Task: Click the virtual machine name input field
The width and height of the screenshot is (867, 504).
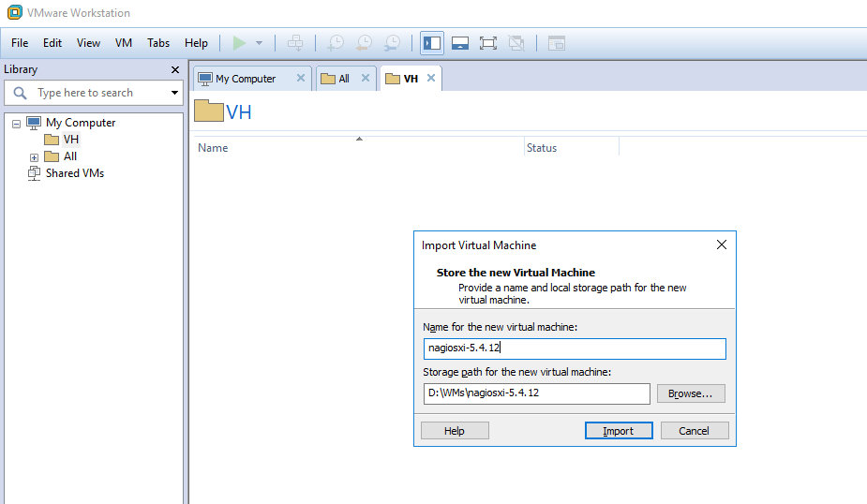Action: pyautogui.click(x=575, y=348)
